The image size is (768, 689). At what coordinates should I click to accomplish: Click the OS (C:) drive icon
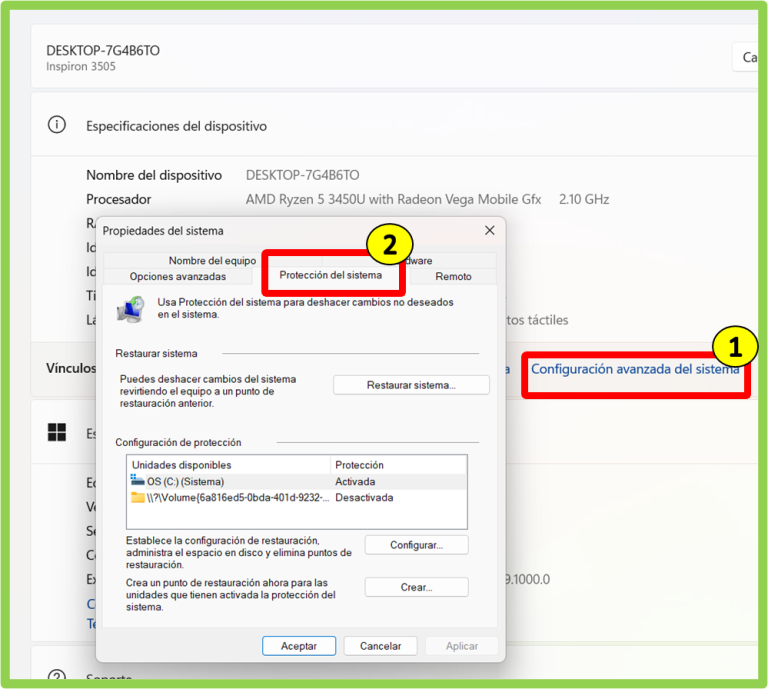(137, 480)
